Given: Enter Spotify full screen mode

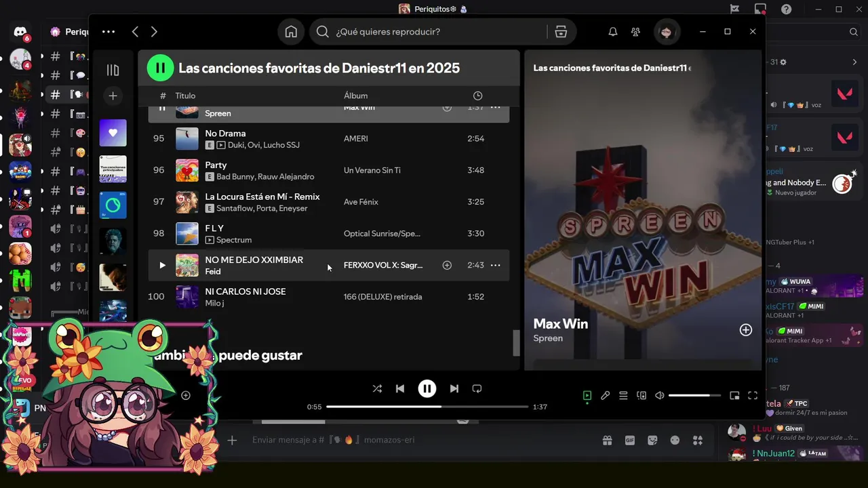Looking at the screenshot, I should 753,395.
